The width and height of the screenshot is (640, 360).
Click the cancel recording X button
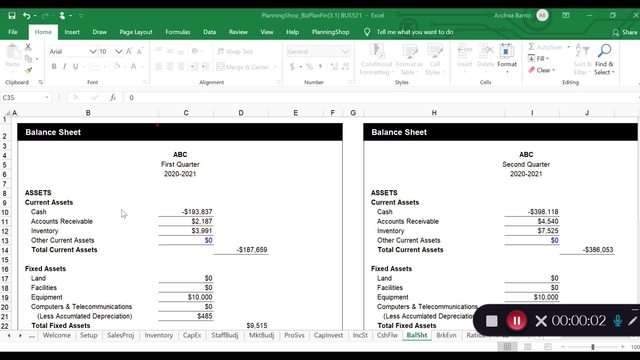(x=541, y=321)
